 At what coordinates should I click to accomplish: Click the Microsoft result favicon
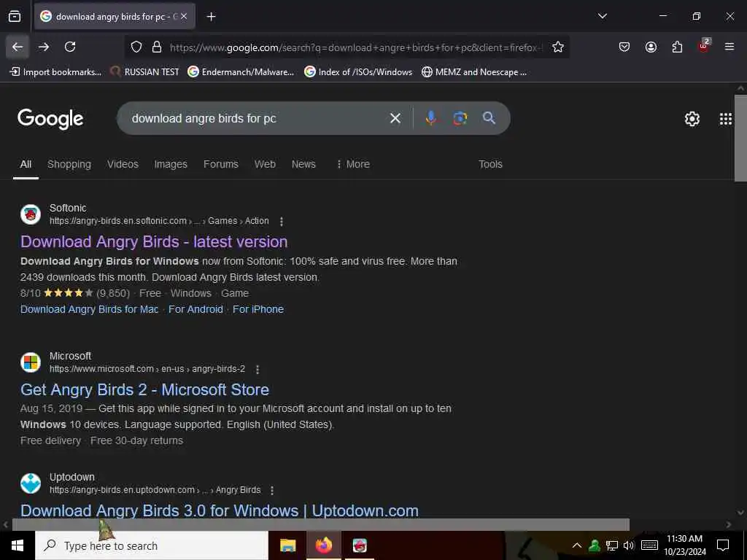pos(31,362)
